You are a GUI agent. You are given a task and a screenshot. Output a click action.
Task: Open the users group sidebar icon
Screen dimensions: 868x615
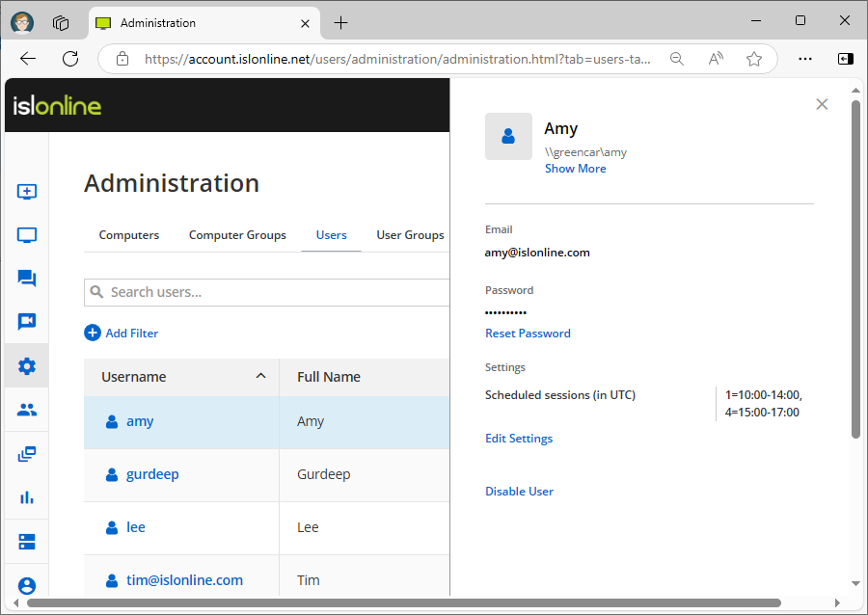(x=27, y=410)
